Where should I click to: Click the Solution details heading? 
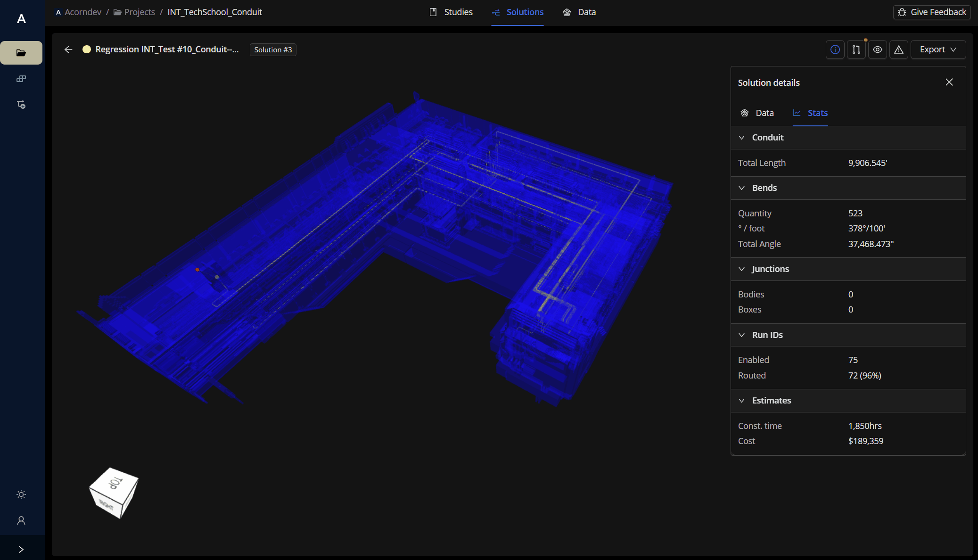769,83
